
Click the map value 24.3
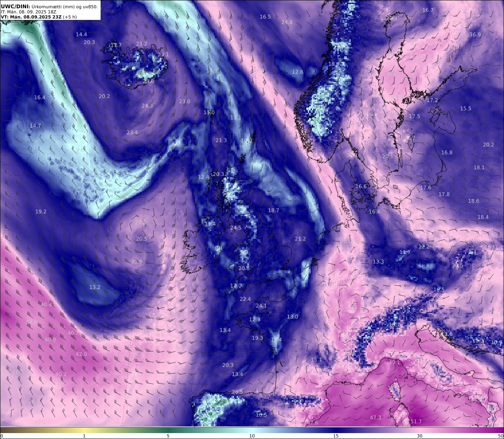[x=147, y=106]
